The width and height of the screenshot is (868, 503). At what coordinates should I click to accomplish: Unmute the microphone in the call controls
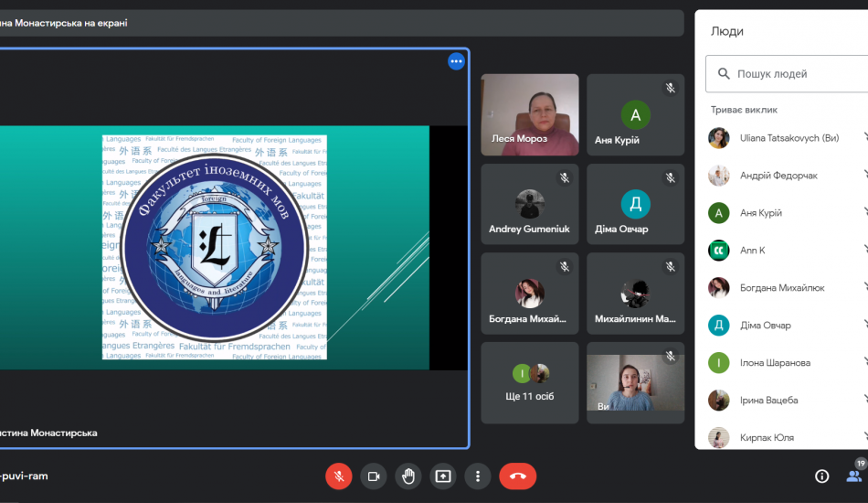[x=339, y=476]
